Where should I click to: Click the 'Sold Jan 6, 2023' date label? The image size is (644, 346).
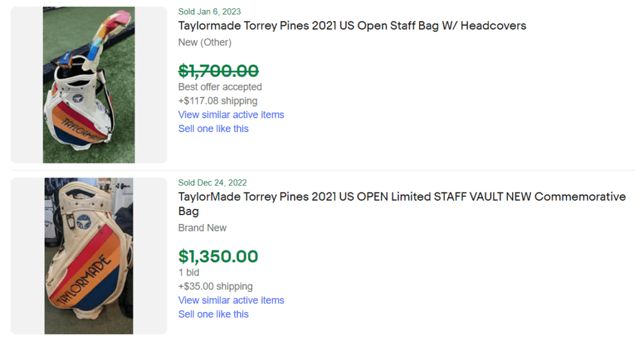[209, 11]
